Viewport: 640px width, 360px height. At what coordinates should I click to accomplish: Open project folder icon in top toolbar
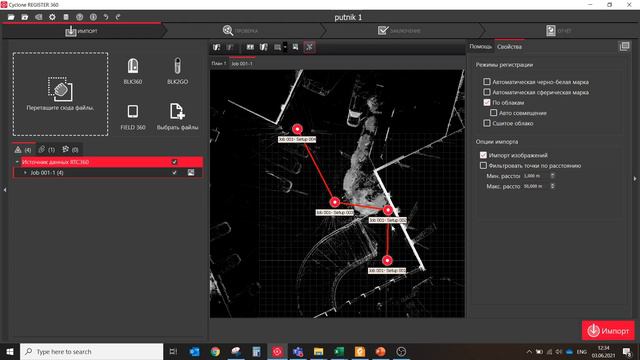[11, 17]
